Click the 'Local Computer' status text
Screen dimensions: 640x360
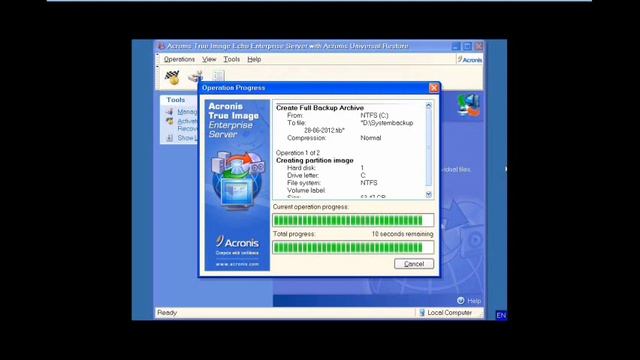(x=449, y=313)
